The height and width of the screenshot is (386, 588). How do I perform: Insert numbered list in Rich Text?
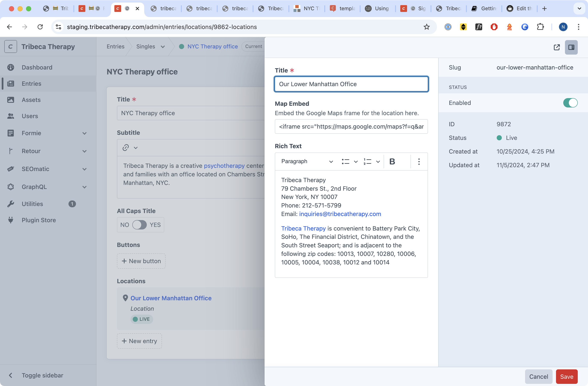pyautogui.click(x=367, y=161)
